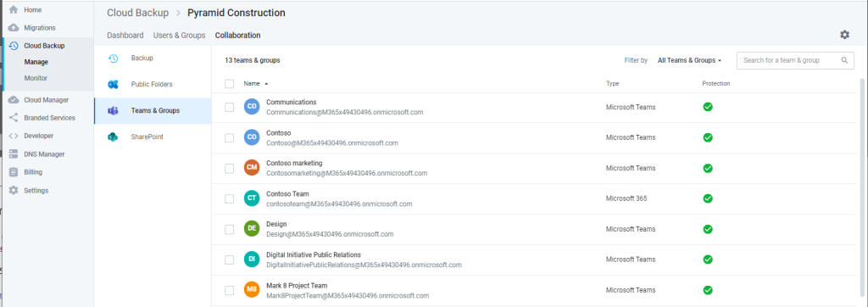Screen dimensions: 868x307
Task: Click the Branded Services share icon
Action: 14,118
